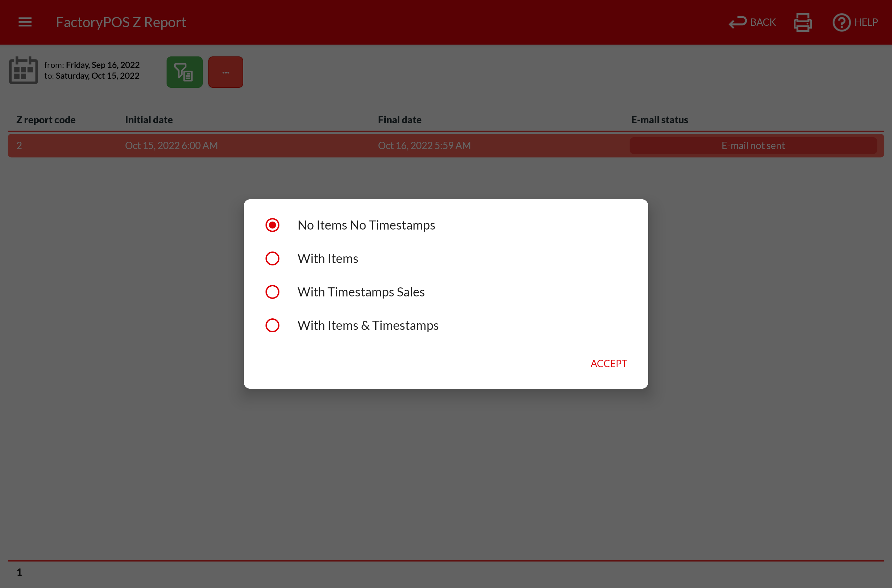Go to page 1 in pagination

coord(19,572)
